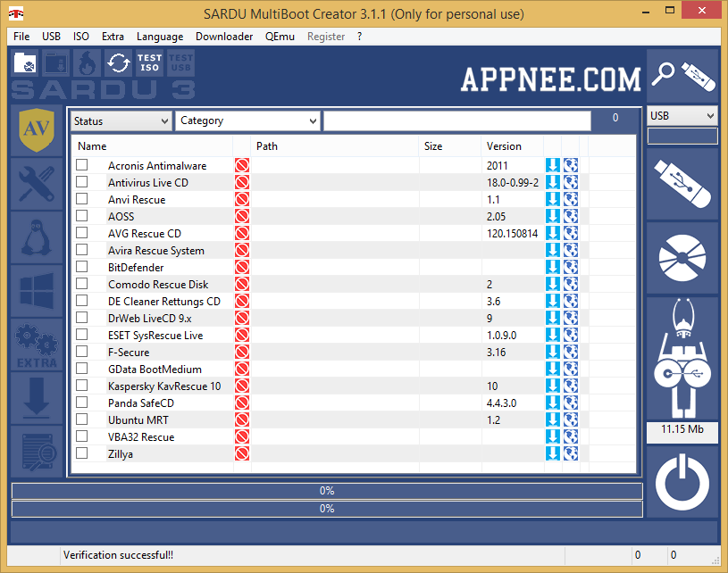Expand the Status filter dropdown
Screen dimensions: 728x573
[x=121, y=121]
